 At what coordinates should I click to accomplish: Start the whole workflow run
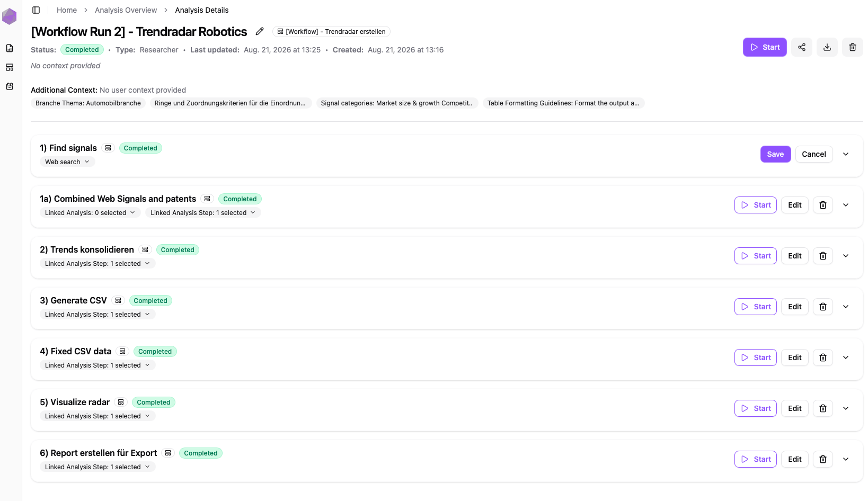tap(765, 47)
